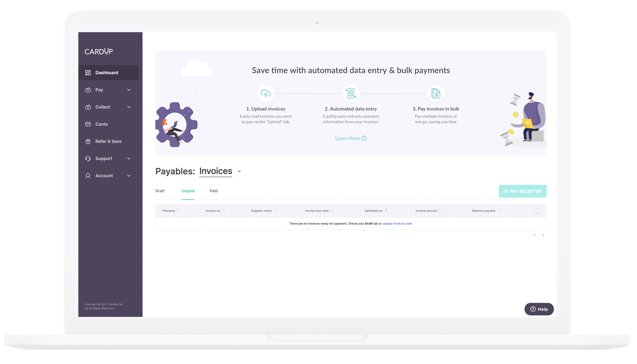The image size is (637, 364).
Task: Click the Account navigation icon
Action: (x=88, y=175)
